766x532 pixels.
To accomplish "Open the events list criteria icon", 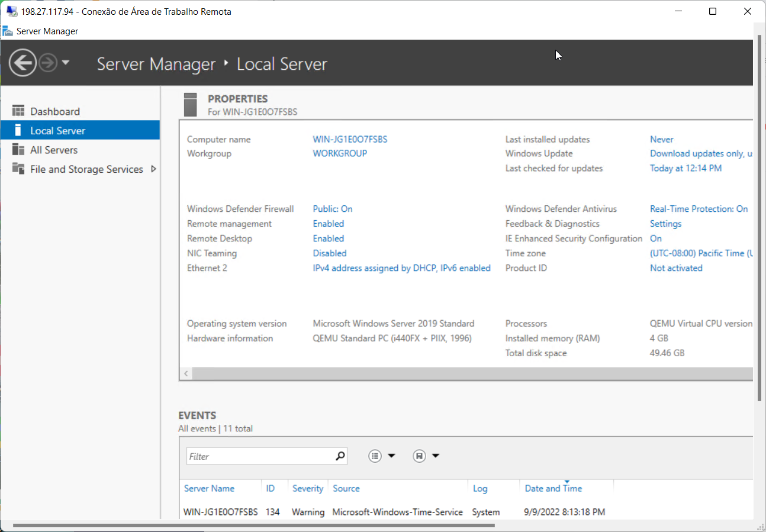I will (375, 456).
